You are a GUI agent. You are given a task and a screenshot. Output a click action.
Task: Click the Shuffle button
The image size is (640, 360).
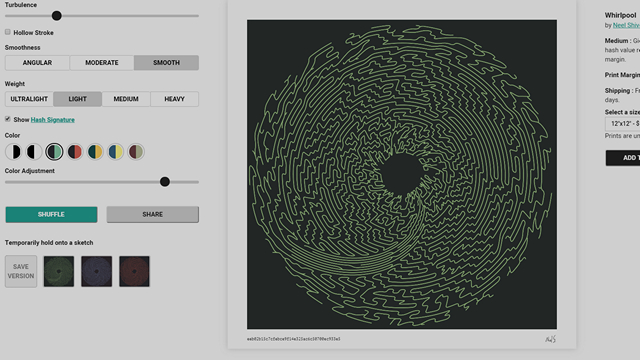[x=51, y=214]
